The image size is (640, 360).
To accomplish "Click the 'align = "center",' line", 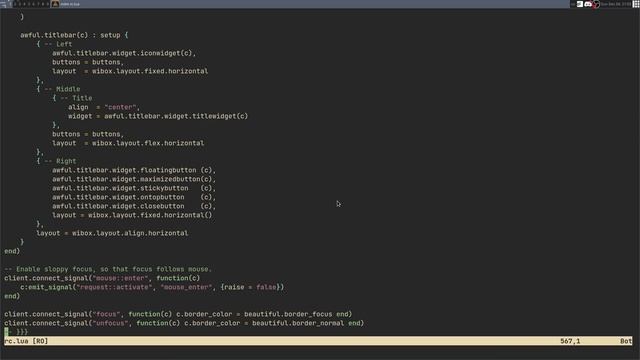I will [104, 107].
